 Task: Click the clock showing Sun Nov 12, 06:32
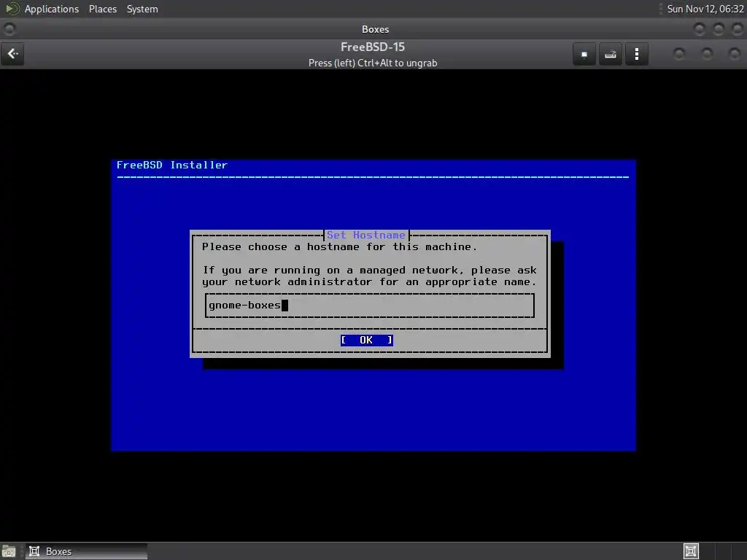click(x=705, y=9)
